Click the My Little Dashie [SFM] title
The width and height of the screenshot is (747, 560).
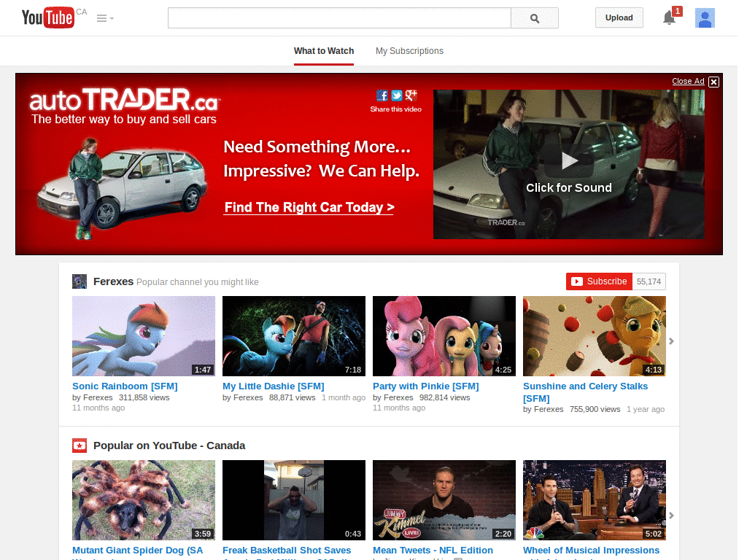pos(274,386)
